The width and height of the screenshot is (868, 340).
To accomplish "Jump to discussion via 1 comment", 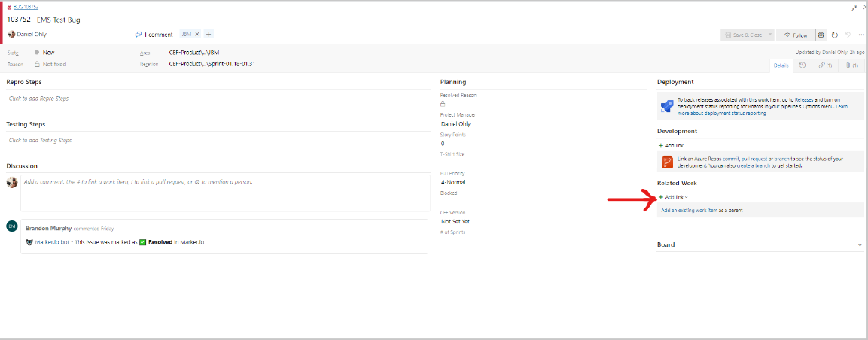I will pos(158,35).
